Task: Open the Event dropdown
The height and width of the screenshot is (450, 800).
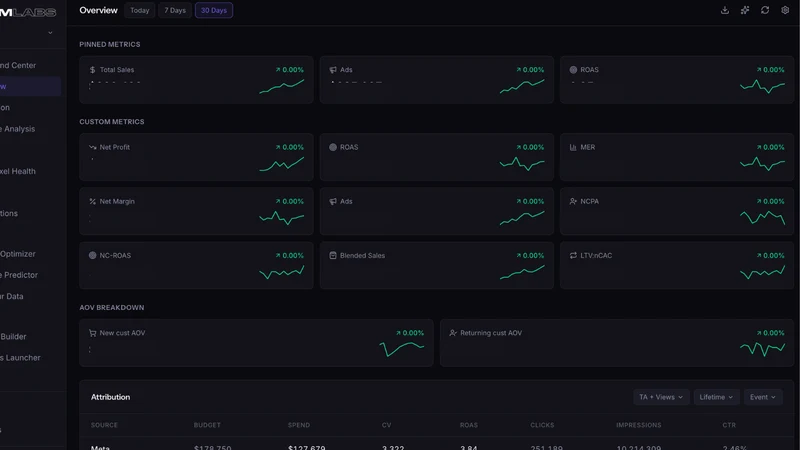Action: [x=763, y=397]
